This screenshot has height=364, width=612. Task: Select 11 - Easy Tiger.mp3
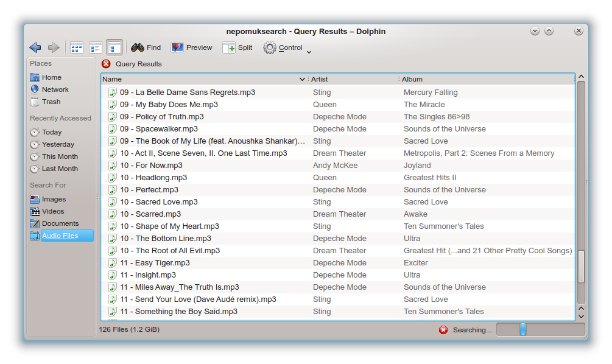(155, 262)
